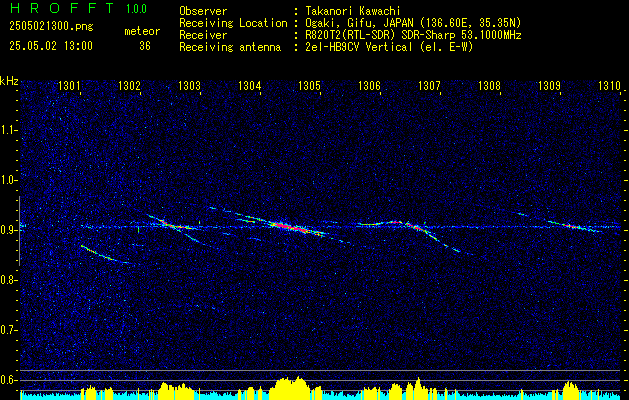
Task: Click the gray frequency range bar left of 0.9
Action: (x=19, y=231)
